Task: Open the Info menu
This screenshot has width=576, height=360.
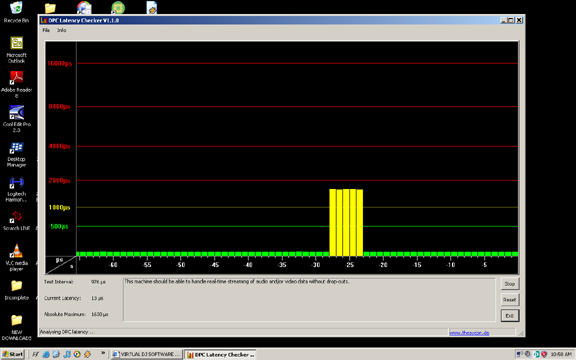Action: pyautogui.click(x=61, y=30)
